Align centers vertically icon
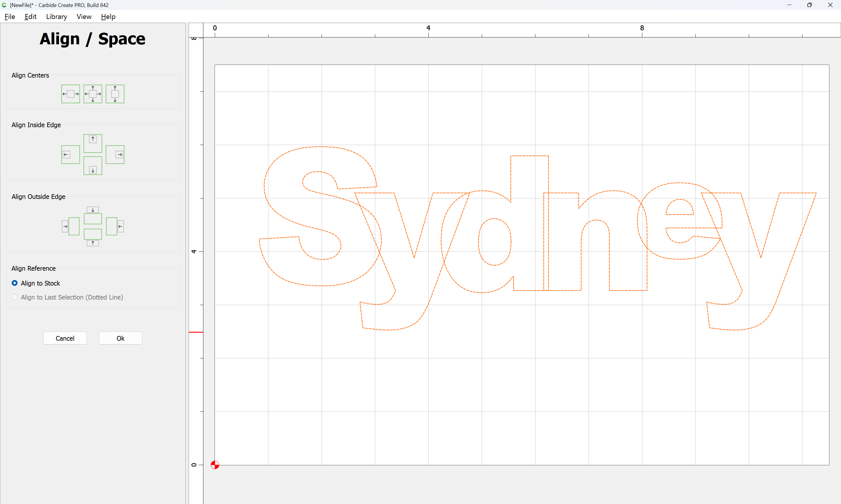 point(115,94)
